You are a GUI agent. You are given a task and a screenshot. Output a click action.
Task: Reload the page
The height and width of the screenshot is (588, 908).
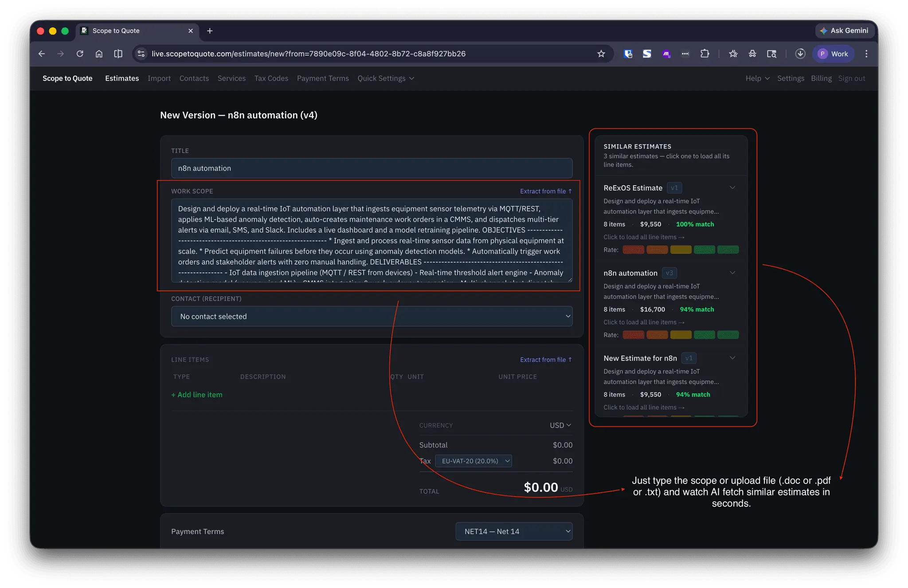(x=80, y=54)
